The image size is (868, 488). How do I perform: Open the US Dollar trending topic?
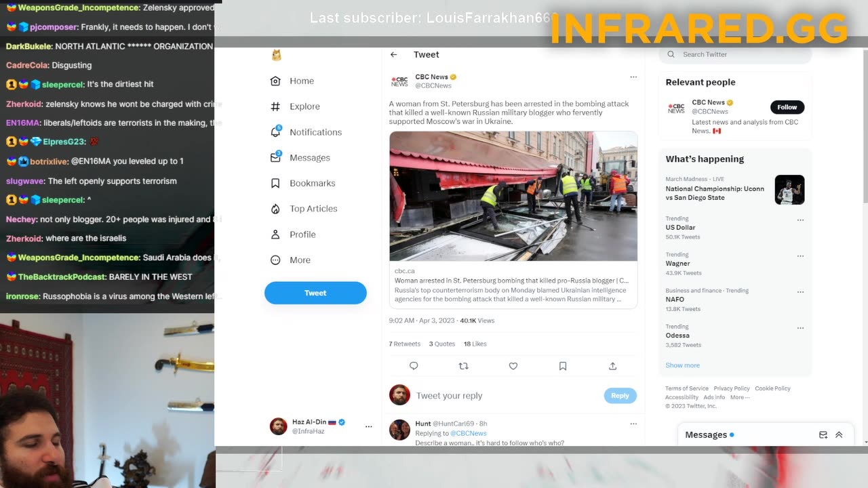[x=680, y=228]
